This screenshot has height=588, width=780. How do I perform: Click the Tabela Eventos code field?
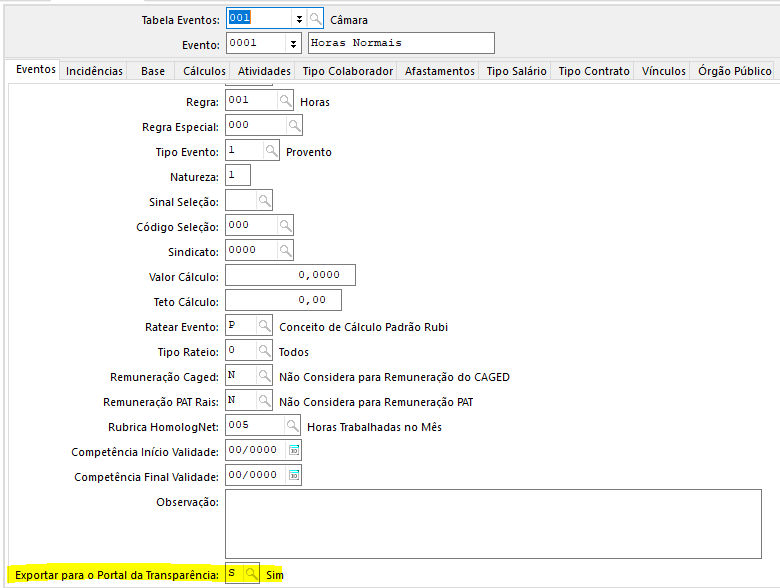259,19
